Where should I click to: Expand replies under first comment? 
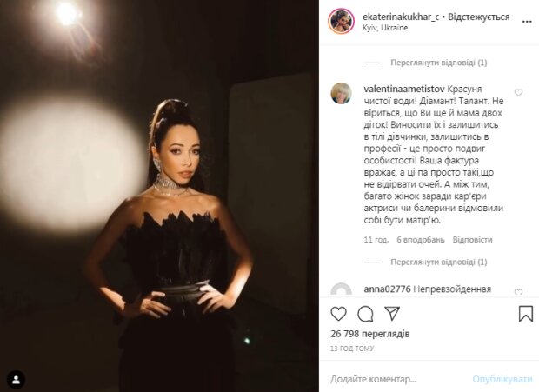coord(439,63)
